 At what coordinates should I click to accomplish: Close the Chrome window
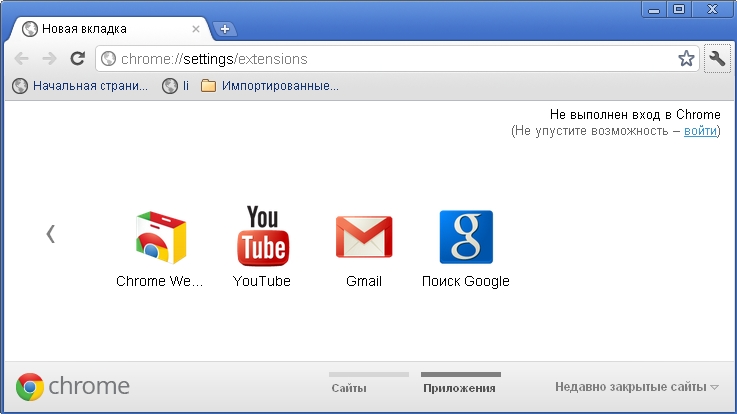713,9
